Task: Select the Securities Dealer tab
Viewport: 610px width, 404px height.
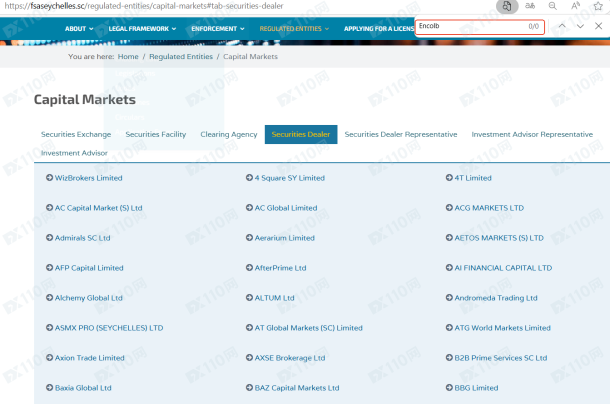Action: click(x=301, y=134)
